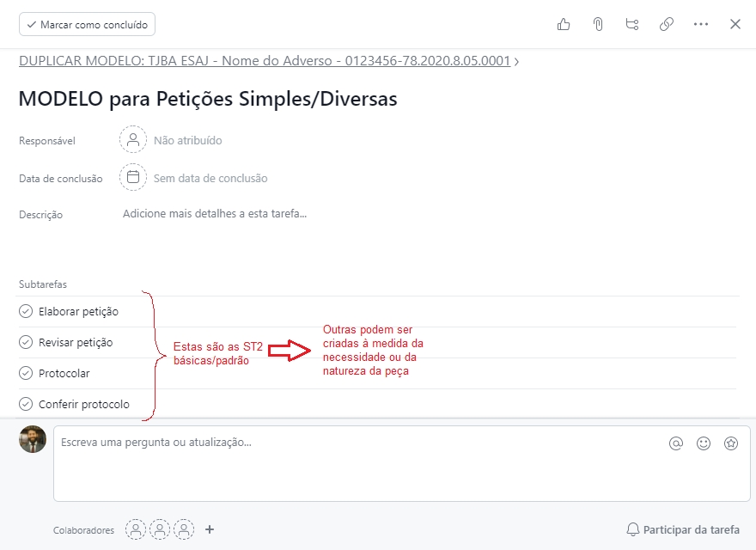Click Marcar como concluído button
This screenshot has width=756, height=550.
click(x=87, y=24)
